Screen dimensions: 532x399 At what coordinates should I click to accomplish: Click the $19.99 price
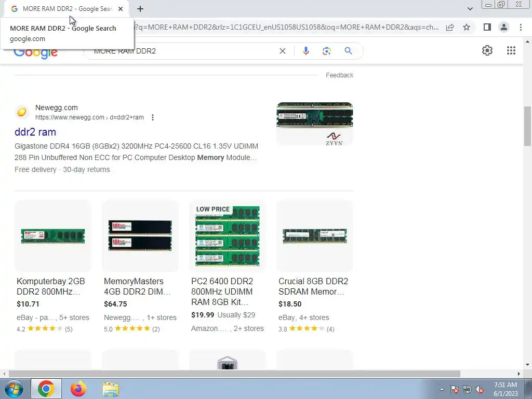203,315
